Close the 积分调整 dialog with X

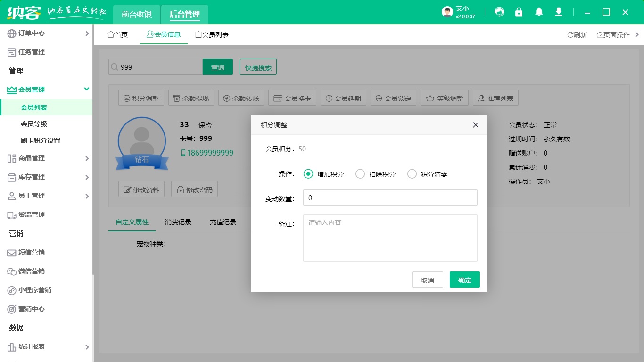point(475,125)
